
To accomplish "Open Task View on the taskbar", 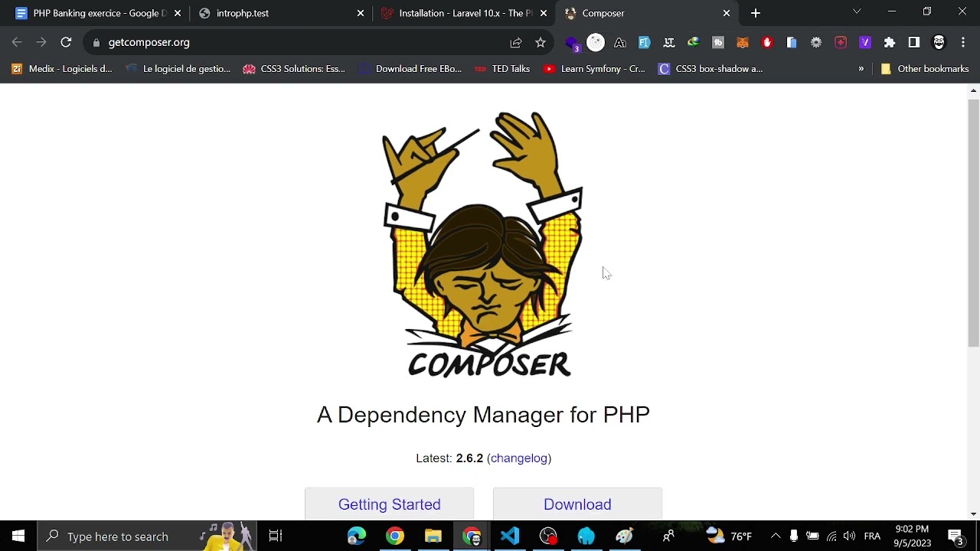I will [276, 536].
